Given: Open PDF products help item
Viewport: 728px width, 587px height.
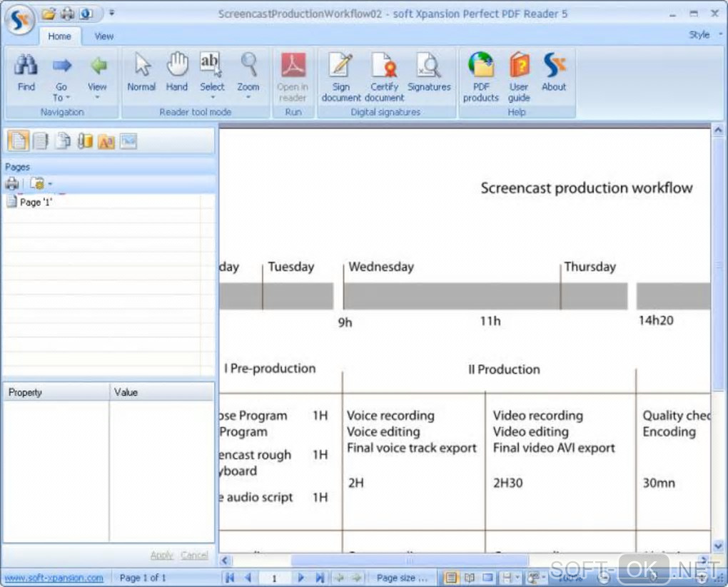Looking at the screenshot, I should (481, 78).
